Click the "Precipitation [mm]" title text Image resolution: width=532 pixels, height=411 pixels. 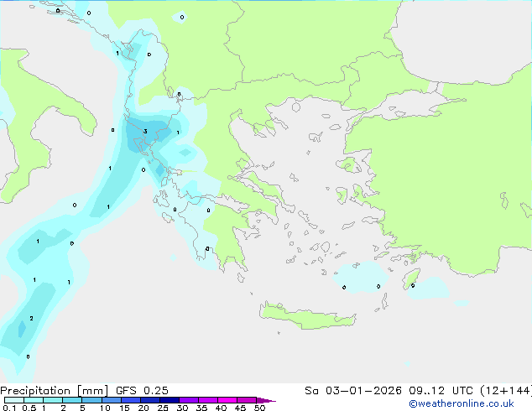pos(55,391)
